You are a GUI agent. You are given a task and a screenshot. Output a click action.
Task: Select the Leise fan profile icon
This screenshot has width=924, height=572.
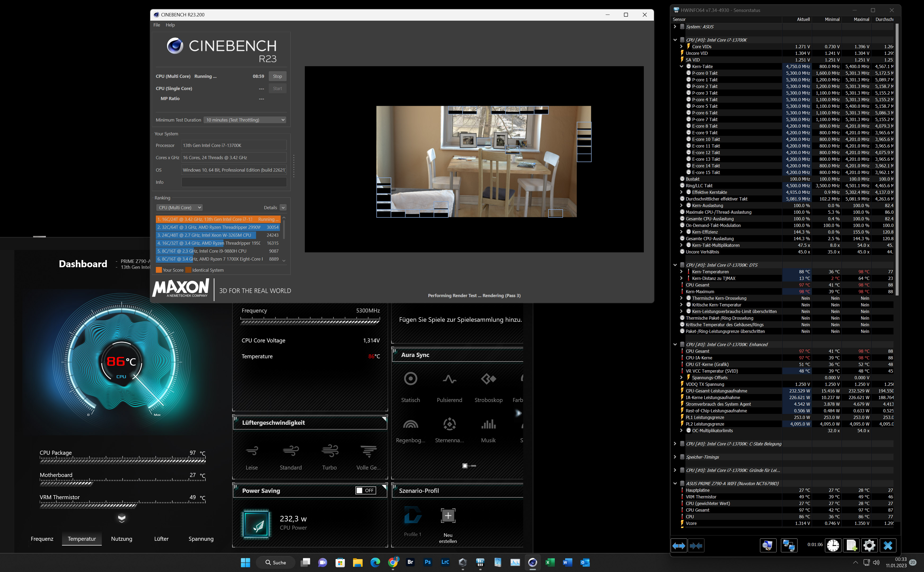point(252,450)
